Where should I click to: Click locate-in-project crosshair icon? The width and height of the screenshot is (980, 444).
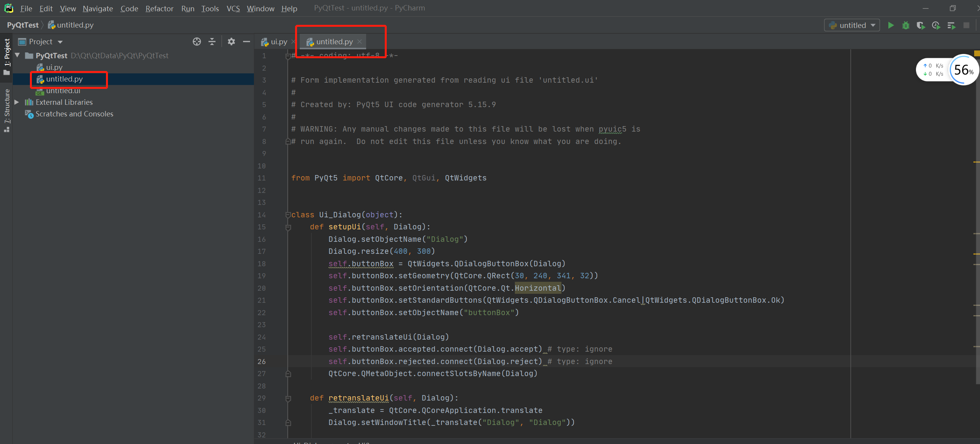coord(197,42)
